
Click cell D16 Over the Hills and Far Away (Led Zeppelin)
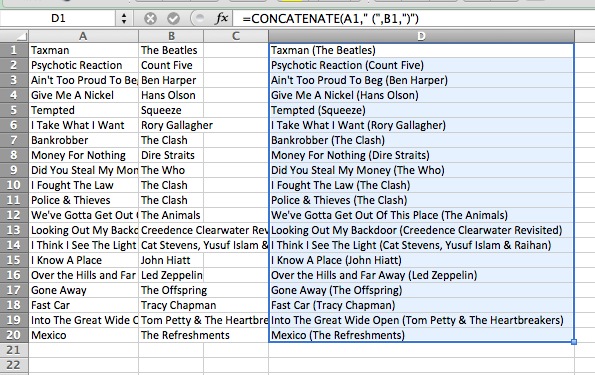tap(421, 275)
